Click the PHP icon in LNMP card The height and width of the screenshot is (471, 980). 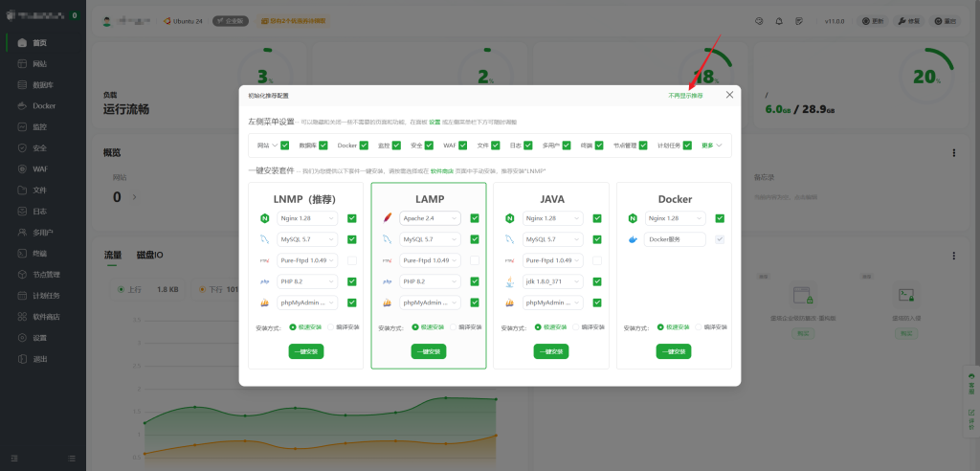coord(264,281)
